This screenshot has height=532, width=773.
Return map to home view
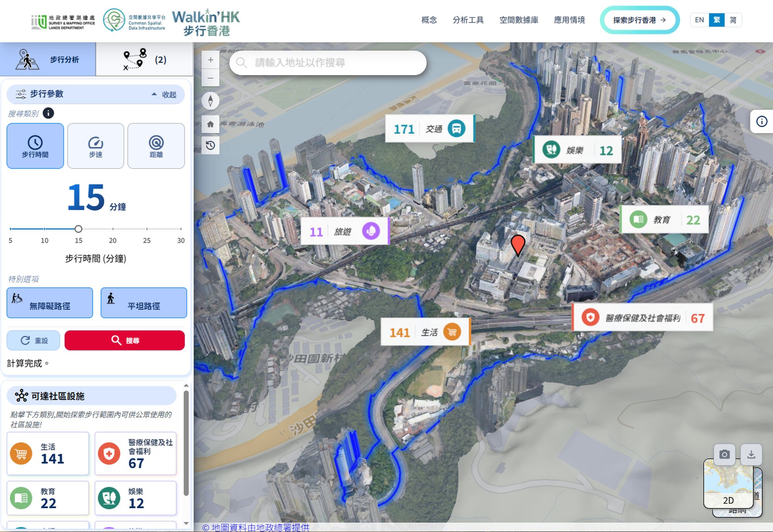click(x=211, y=124)
